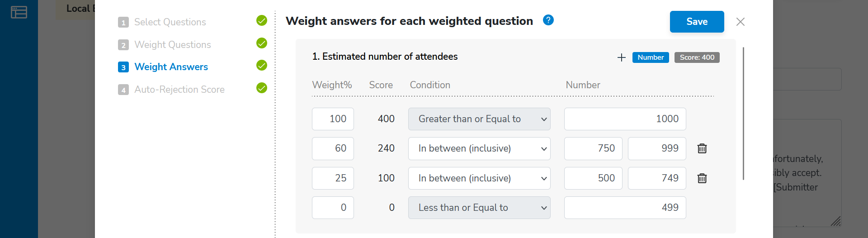Click the green checkmark beside Auto-Rejection Score
The image size is (868, 238).
click(x=262, y=88)
